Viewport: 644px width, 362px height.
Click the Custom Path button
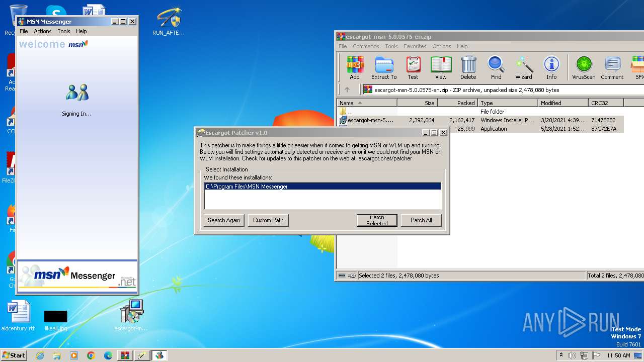point(268,220)
